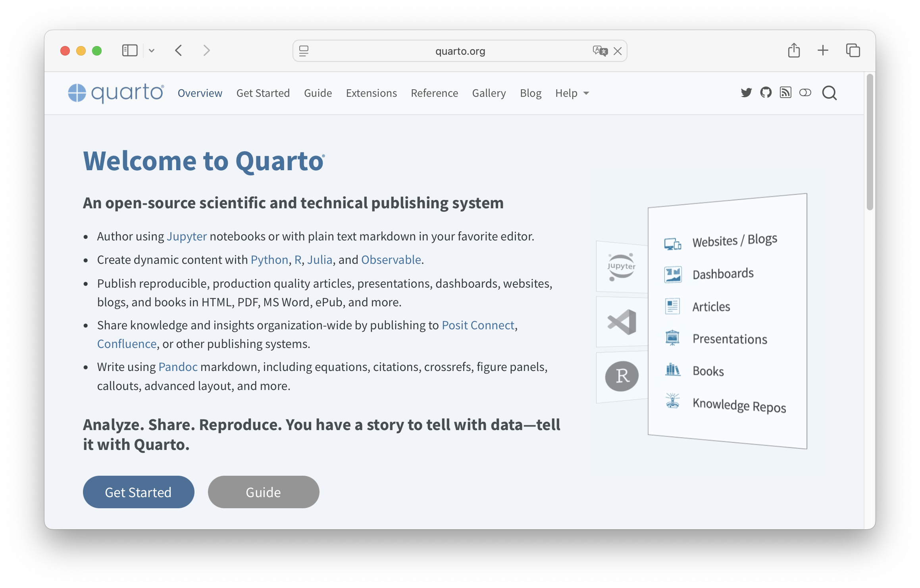
Task: Open the Reference nav item
Action: click(x=435, y=93)
